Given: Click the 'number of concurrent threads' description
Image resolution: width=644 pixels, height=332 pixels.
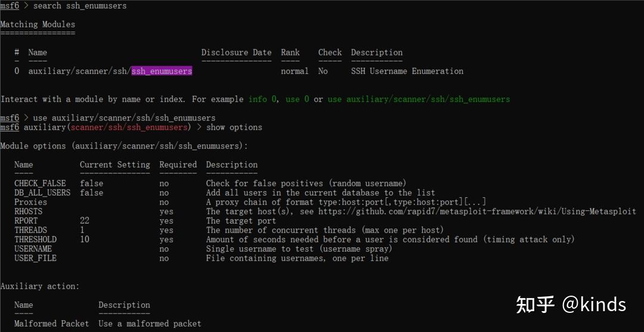Looking at the screenshot, I should (325, 230).
